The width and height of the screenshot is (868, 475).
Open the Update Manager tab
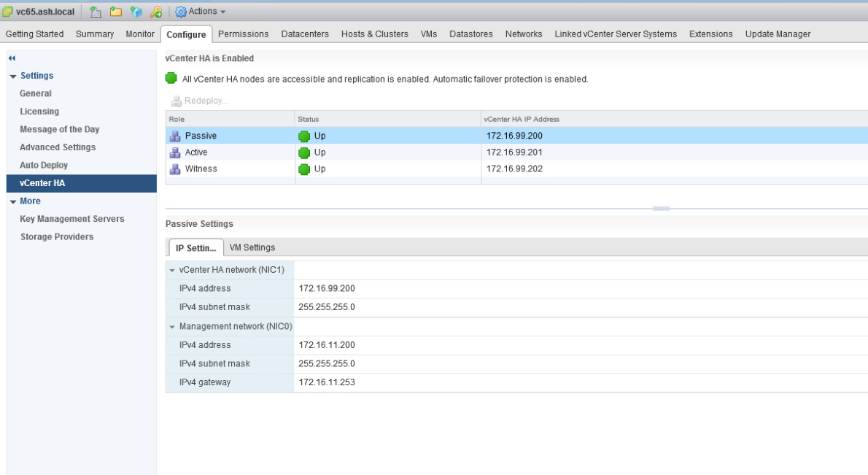(x=778, y=34)
